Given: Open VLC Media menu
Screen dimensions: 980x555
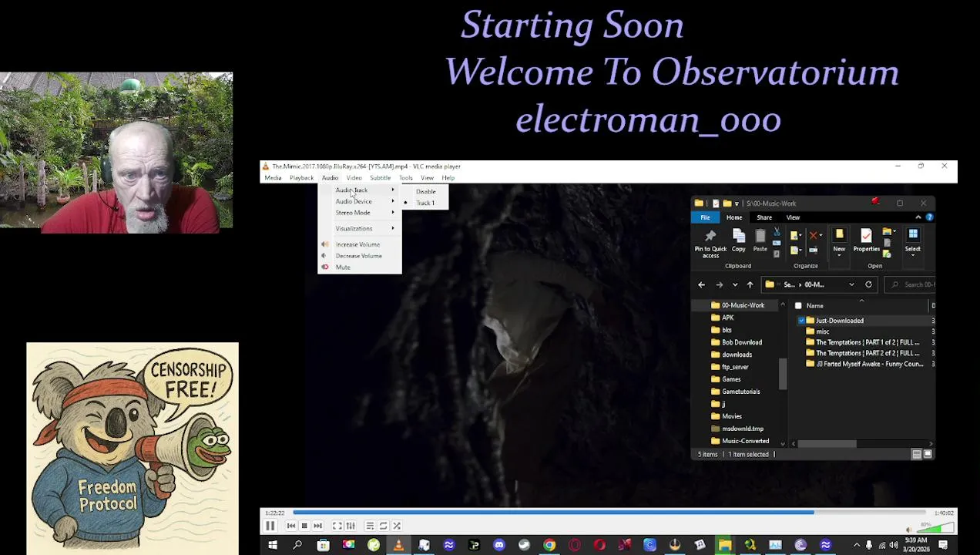Looking at the screenshot, I should 273,178.
